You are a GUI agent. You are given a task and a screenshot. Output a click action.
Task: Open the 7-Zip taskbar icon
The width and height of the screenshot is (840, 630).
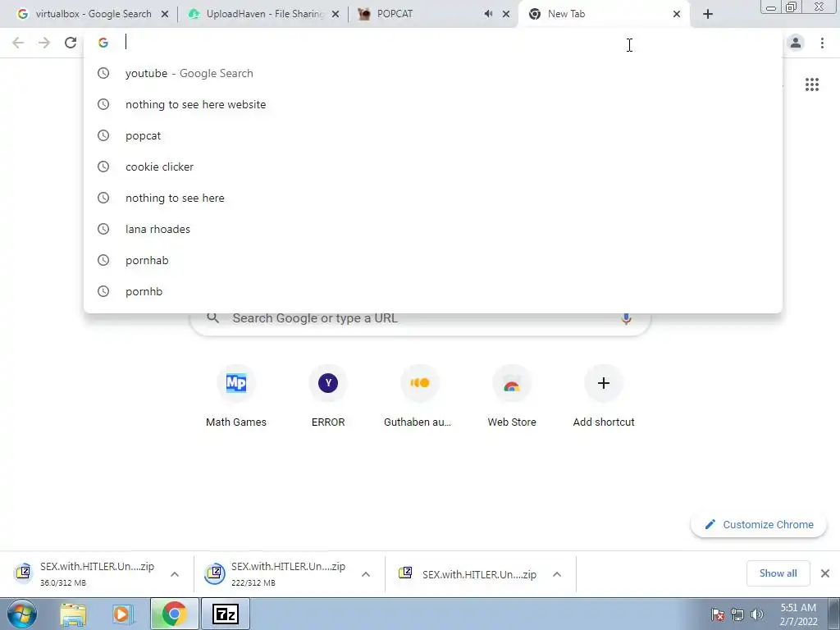point(225,614)
